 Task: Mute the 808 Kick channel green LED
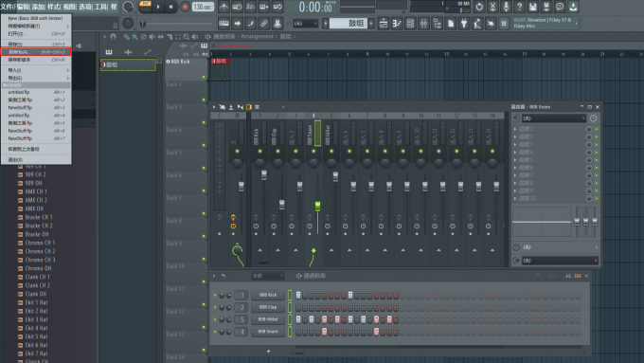[x=215, y=295]
